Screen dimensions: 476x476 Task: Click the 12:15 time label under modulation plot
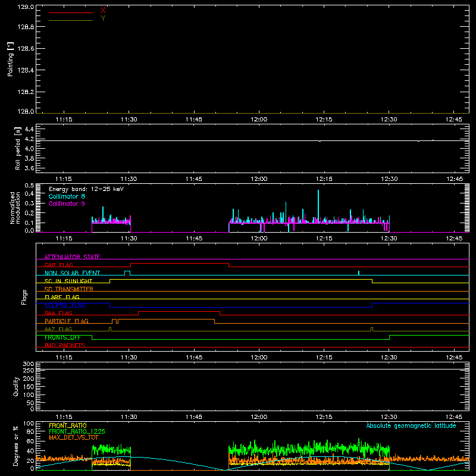[x=324, y=239]
